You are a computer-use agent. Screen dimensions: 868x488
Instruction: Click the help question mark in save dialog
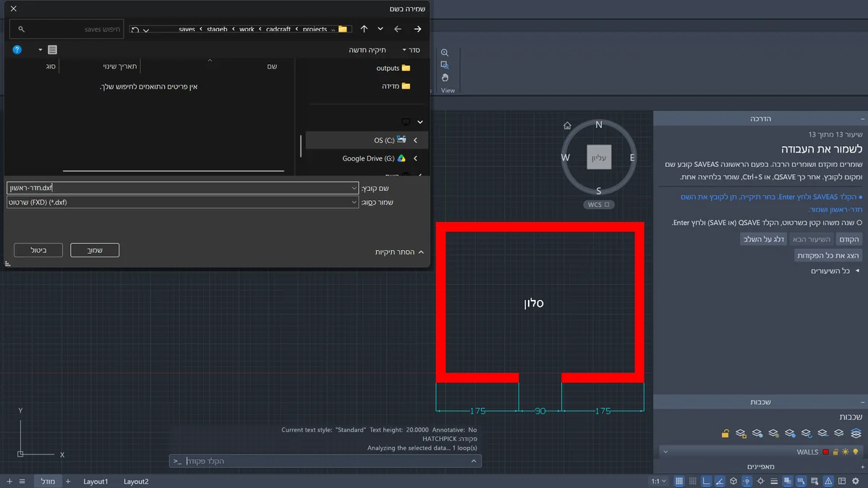coord(17,50)
